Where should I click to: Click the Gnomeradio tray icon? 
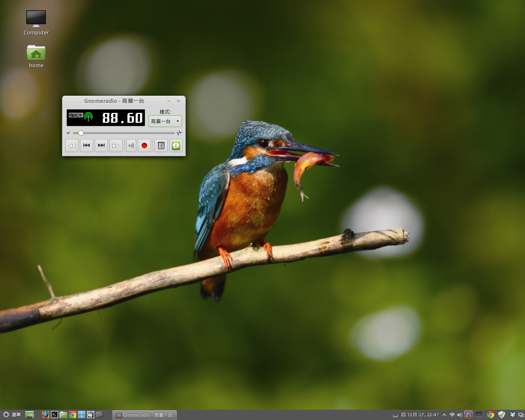(x=468, y=415)
